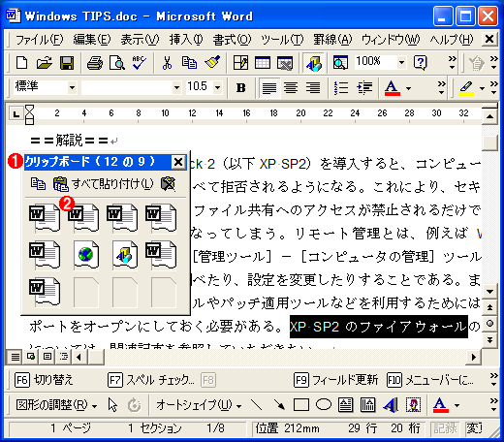The width and height of the screenshot is (504, 442).
Task: Insert Excel worksheet
Action: tap(285, 63)
